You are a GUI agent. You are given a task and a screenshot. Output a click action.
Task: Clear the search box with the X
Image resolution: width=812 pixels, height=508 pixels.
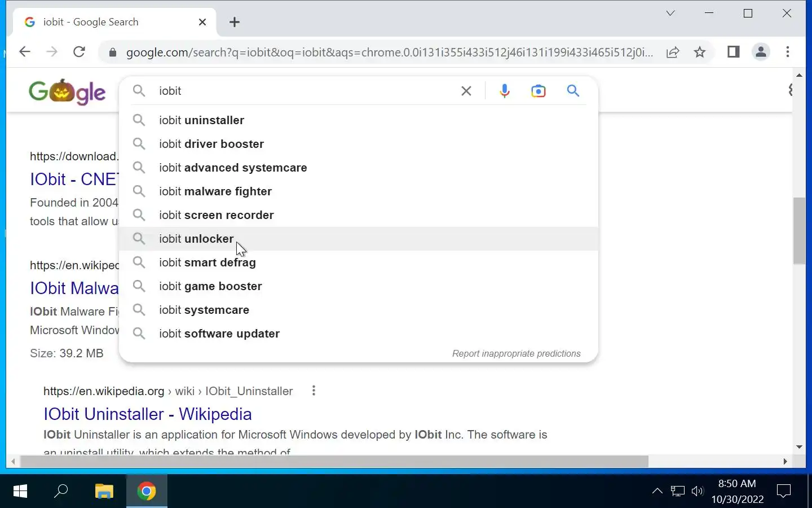(x=466, y=91)
